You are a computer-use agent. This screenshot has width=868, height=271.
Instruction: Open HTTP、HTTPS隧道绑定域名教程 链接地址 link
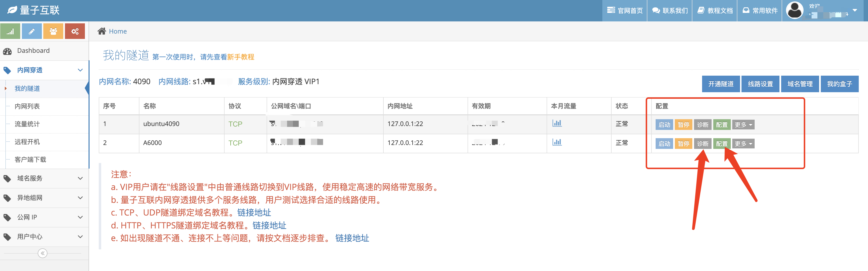(x=269, y=226)
